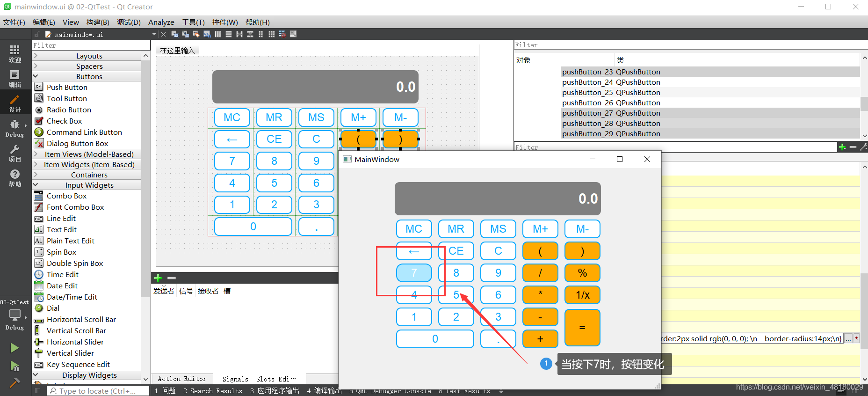Apply vertical splitter layout icon

click(250, 34)
